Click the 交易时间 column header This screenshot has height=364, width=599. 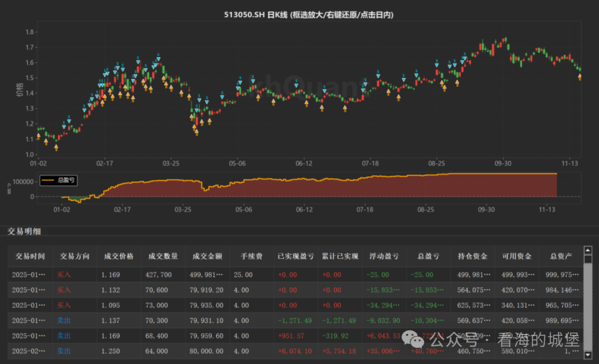tap(30, 257)
